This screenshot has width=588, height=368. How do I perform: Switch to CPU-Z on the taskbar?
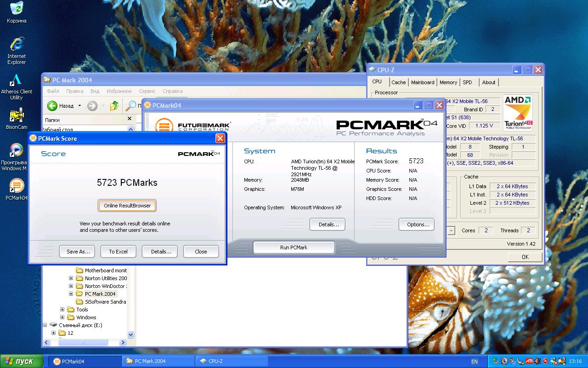click(232, 361)
